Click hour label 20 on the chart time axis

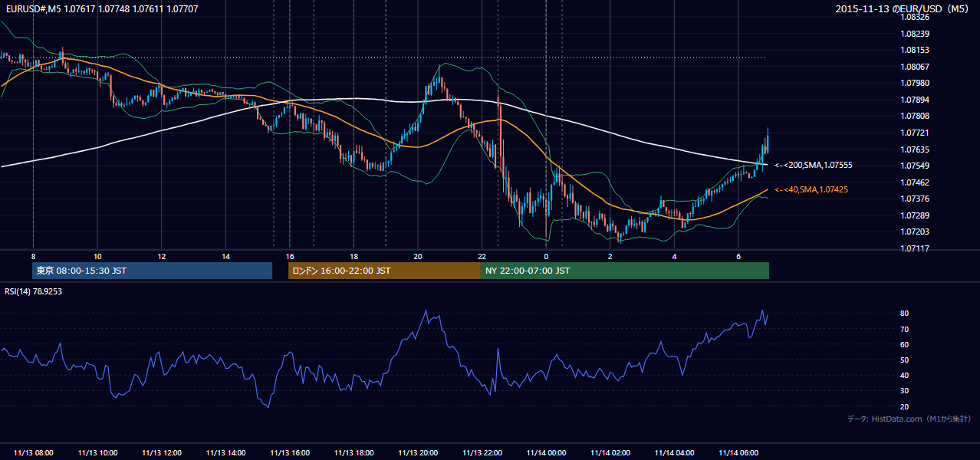[417, 256]
